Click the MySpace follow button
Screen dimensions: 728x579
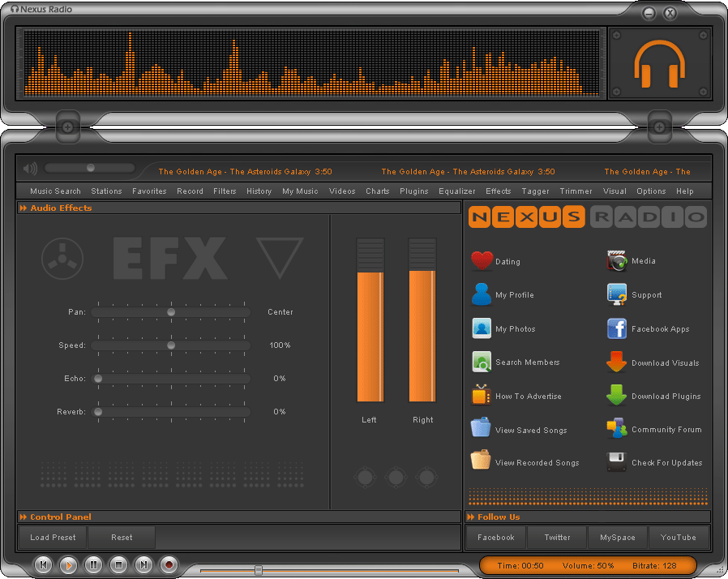click(618, 537)
